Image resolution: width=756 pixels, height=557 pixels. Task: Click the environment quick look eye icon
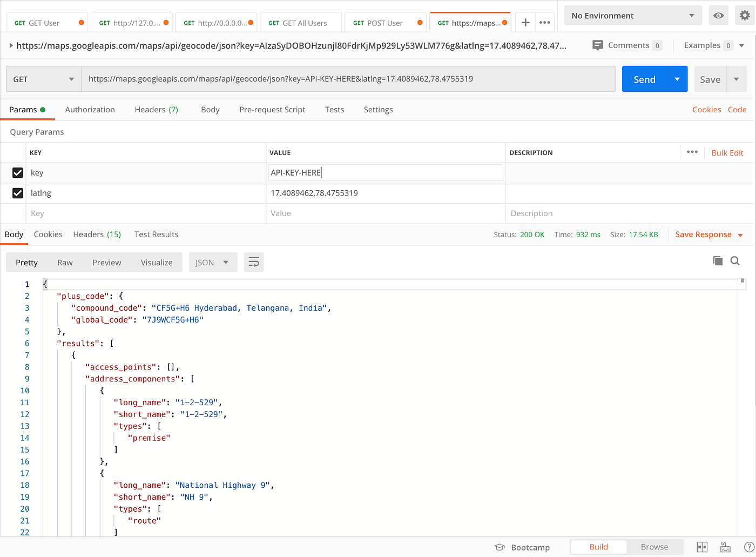[718, 16]
